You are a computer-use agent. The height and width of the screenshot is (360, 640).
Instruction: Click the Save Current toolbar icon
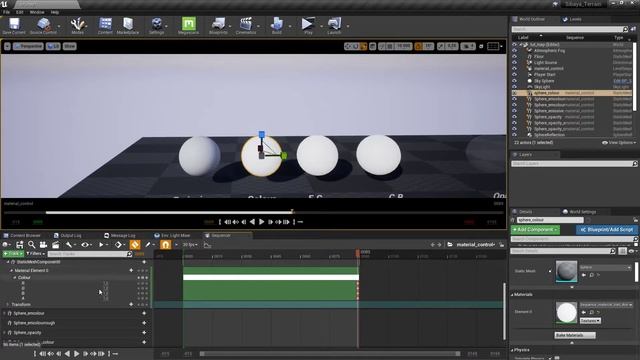pos(14,26)
